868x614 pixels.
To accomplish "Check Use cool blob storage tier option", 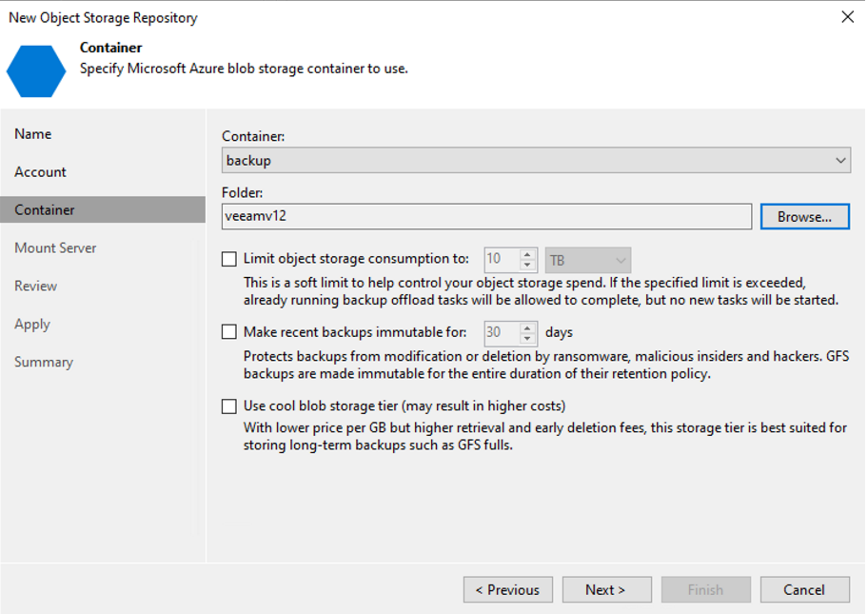I will click(229, 406).
